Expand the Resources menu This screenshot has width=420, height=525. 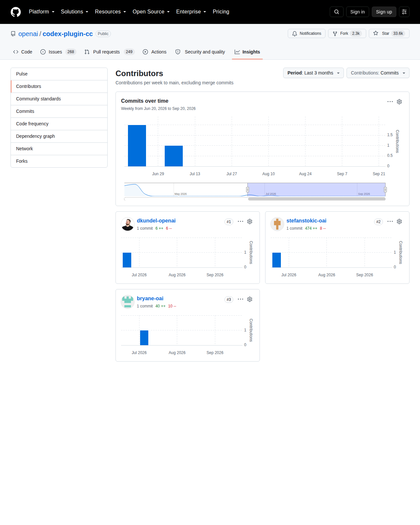pyautogui.click(x=111, y=12)
